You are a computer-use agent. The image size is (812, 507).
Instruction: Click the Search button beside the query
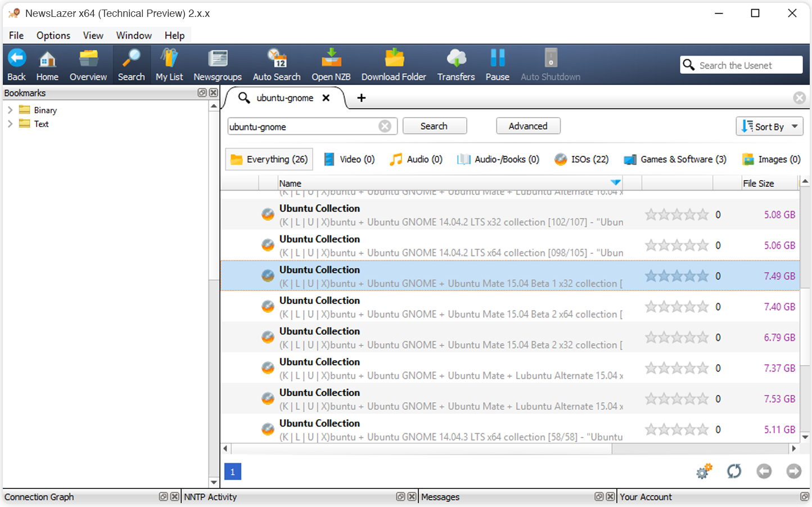[434, 126]
